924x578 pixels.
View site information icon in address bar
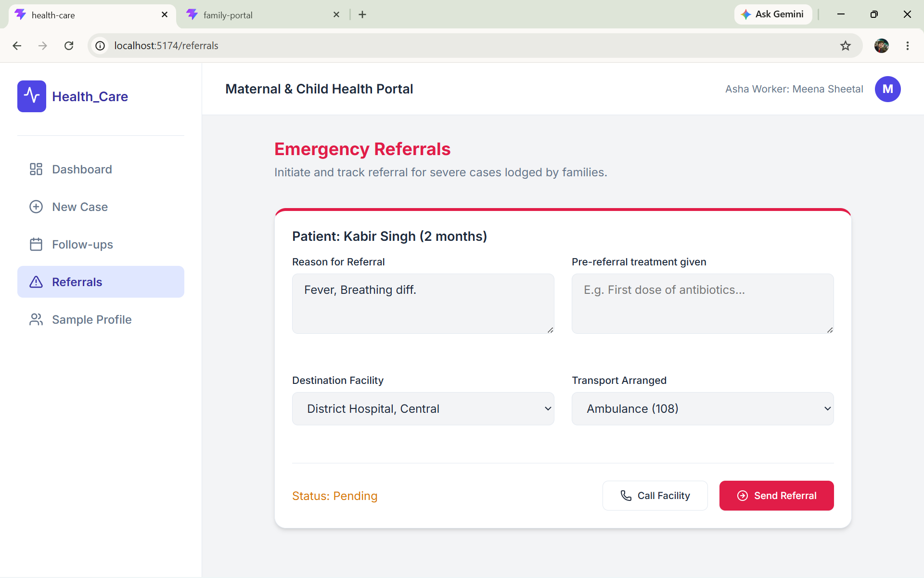click(100, 46)
